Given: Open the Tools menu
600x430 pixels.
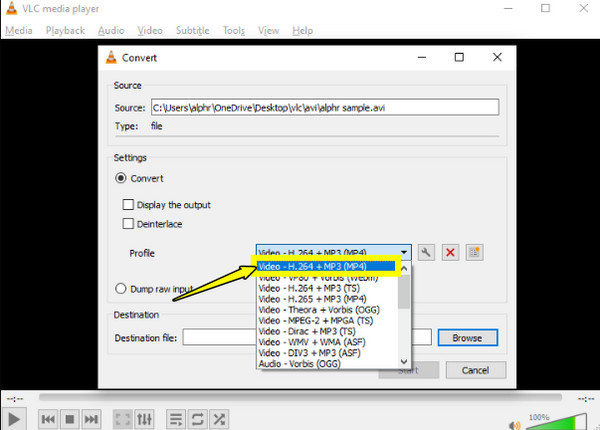Looking at the screenshot, I should pos(234,30).
